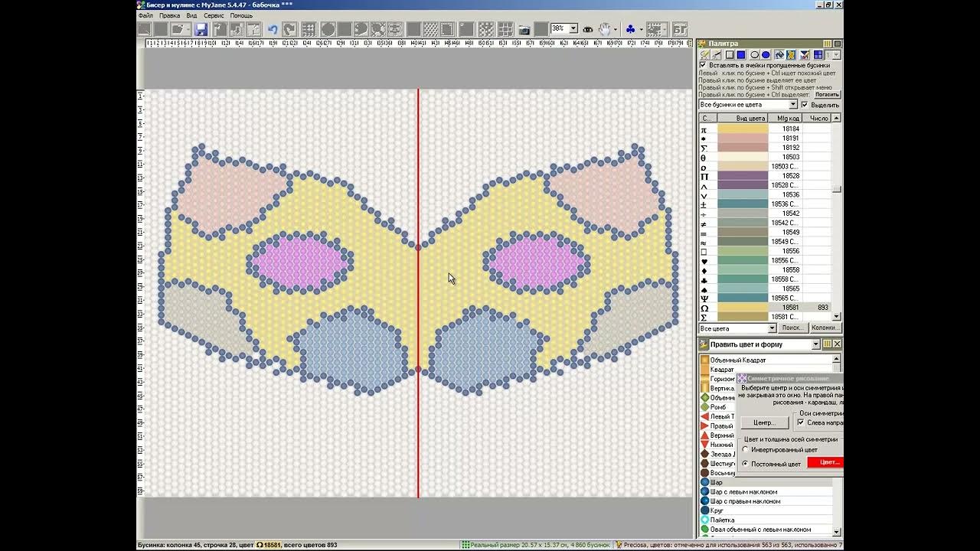Open the Вид menu
Image resolution: width=980 pixels, height=551 pixels.
191,15
